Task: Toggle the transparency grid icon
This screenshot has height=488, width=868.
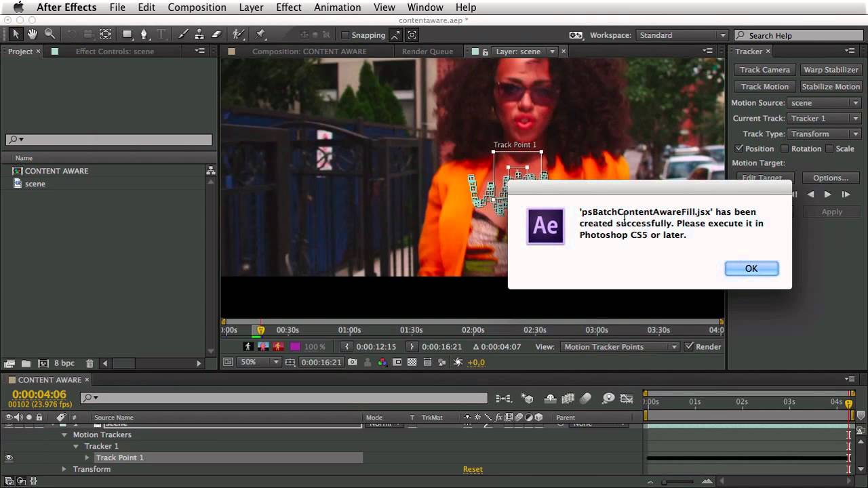Action: (412, 362)
